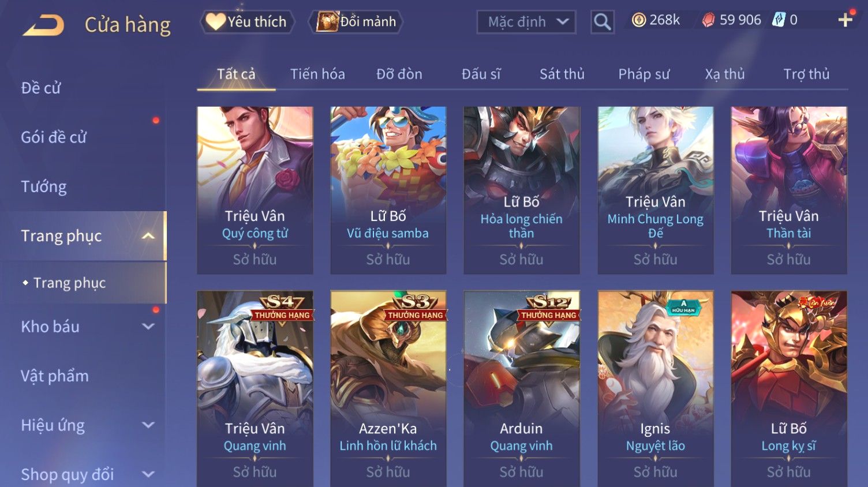The width and height of the screenshot is (868, 487).
Task: Open Yêu thích heart favorites
Action: [x=247, y=22]
